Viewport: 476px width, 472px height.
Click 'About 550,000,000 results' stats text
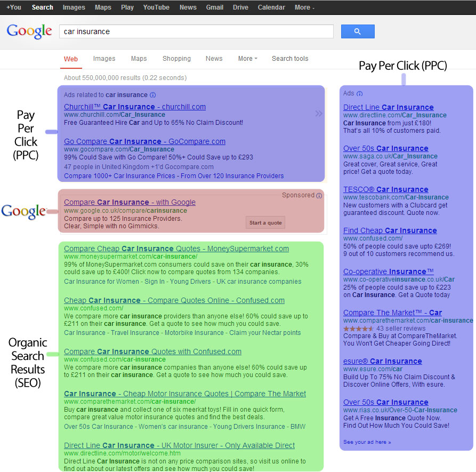(125, 78)
